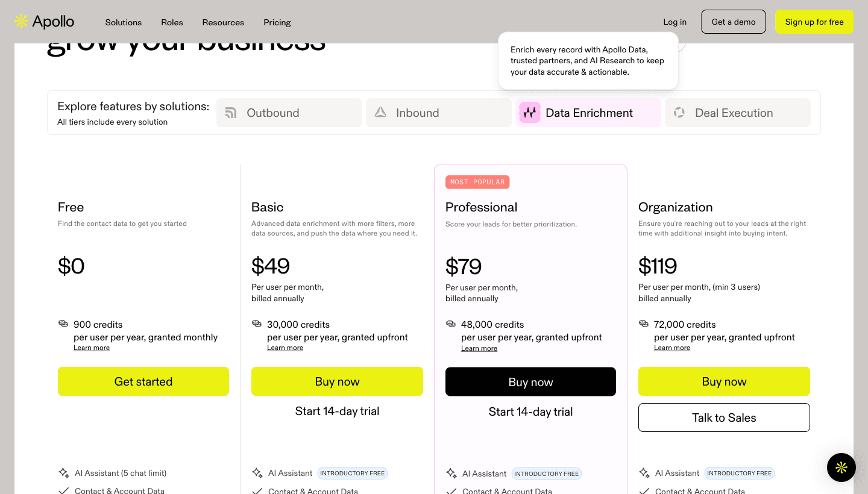This screenshot has width=868, height=494.
Task: Open Learn more under 30,000 credits
Action: coord(285,348)
